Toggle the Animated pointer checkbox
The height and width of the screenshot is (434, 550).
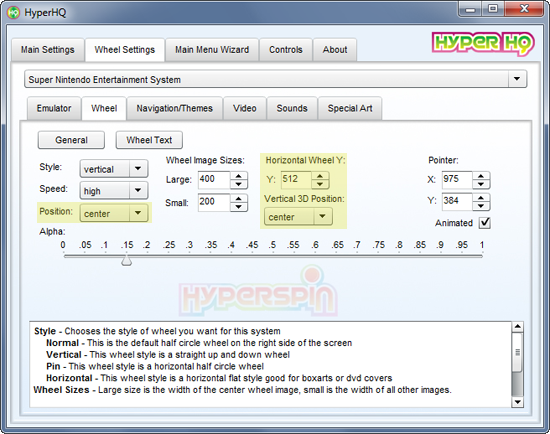click(x=485, y=223)
